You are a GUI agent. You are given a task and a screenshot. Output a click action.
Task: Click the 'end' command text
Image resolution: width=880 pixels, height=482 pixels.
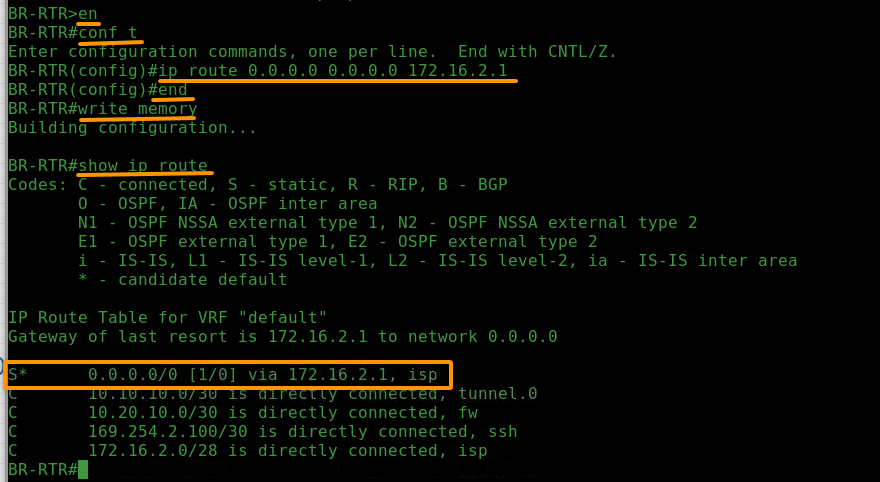pos(173,90)
